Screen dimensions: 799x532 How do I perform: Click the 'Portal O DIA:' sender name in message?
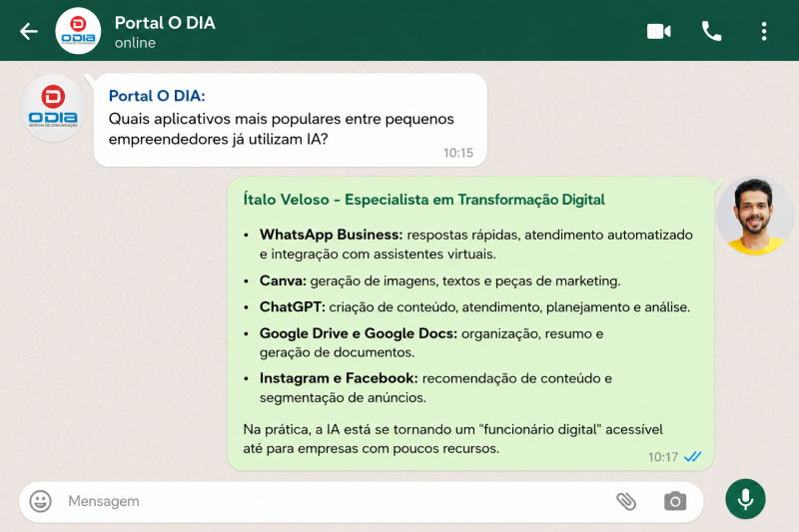click(x=157, y=96)
